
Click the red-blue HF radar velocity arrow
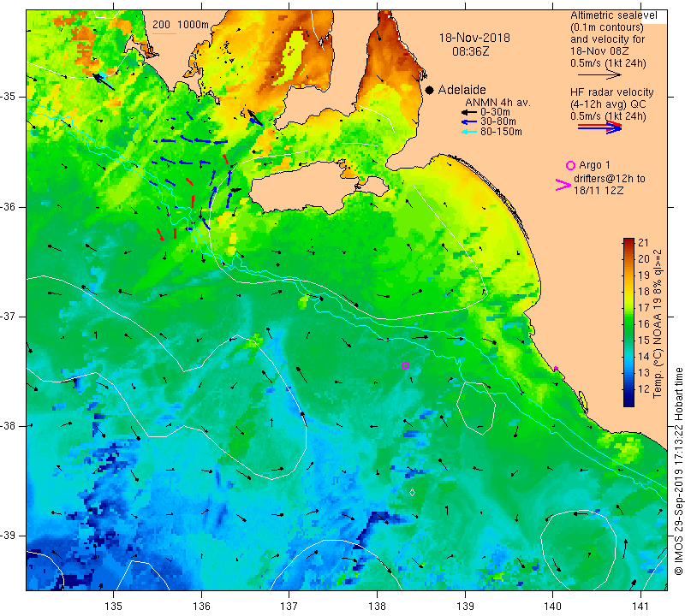click(x=599, y=127)
